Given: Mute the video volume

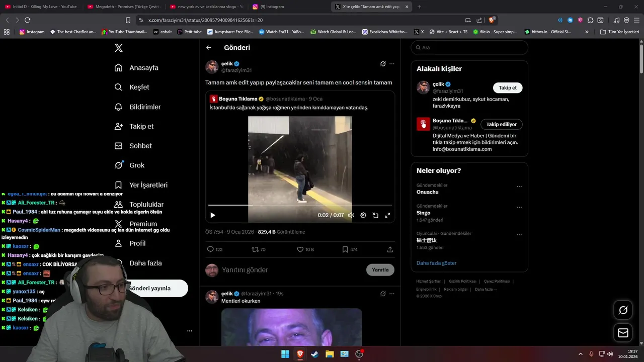Looking at the screenshot, I should 351,215.
